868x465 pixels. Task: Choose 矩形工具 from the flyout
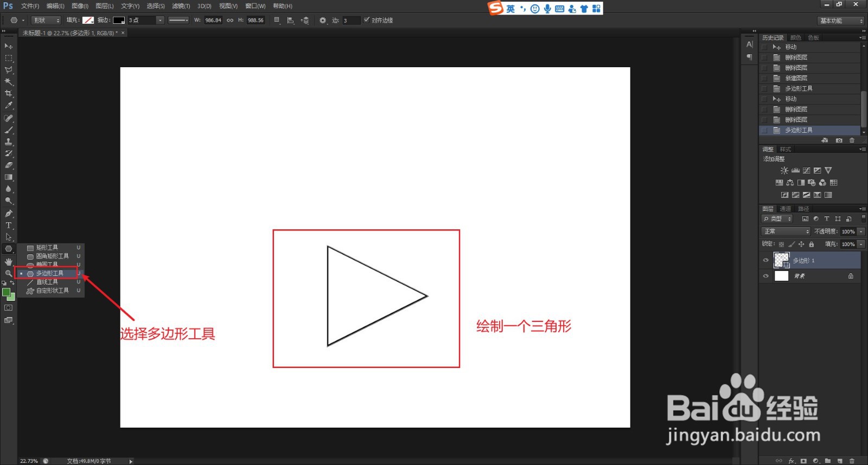[x=50, y=247]
